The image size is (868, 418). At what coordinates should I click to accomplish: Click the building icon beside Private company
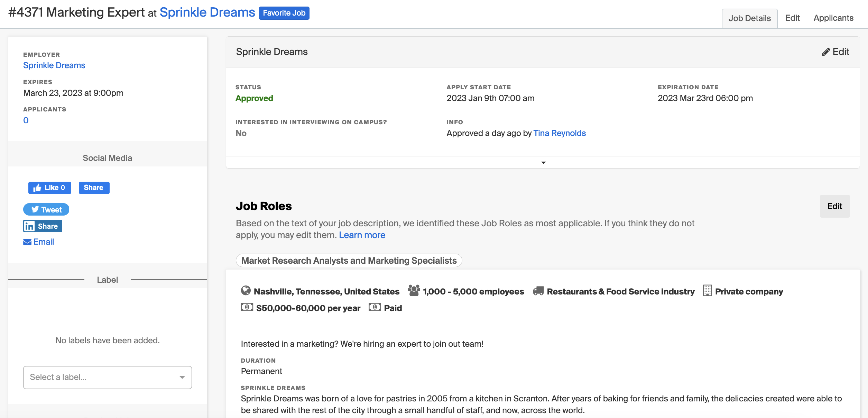pos(707,291)
